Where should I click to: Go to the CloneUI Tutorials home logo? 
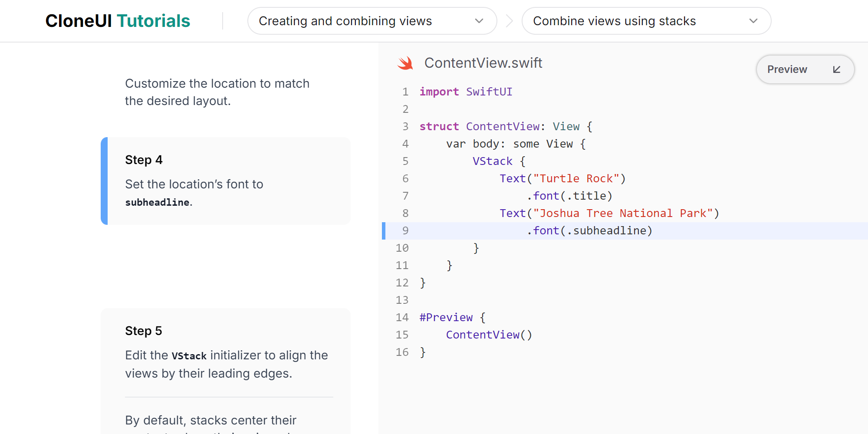click(x=118, y=21)
